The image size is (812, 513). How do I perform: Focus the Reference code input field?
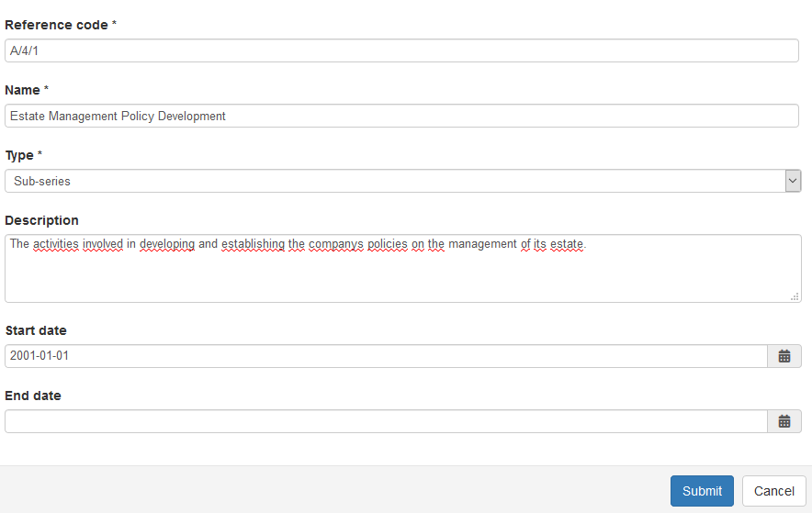pos(401,50)
